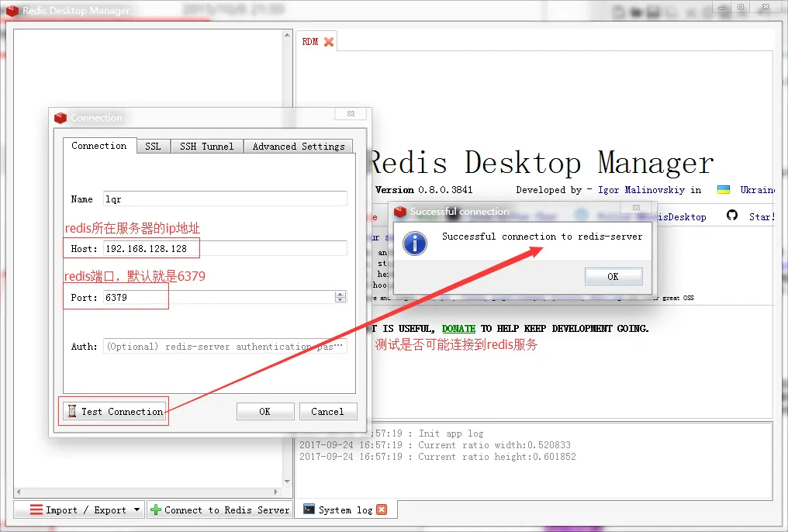Open the DONATE link
The height and width of the screenshot is (532, 788).
point(458,329)
